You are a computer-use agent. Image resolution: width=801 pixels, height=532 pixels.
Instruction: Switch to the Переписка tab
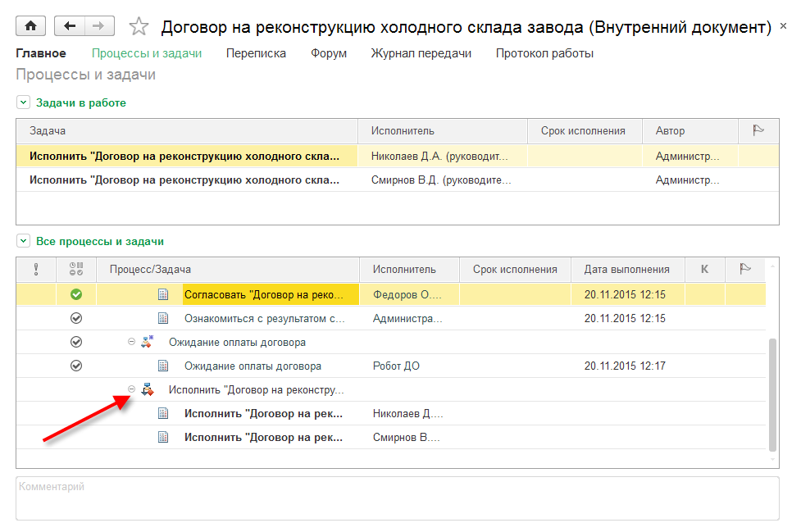[257, 53]
